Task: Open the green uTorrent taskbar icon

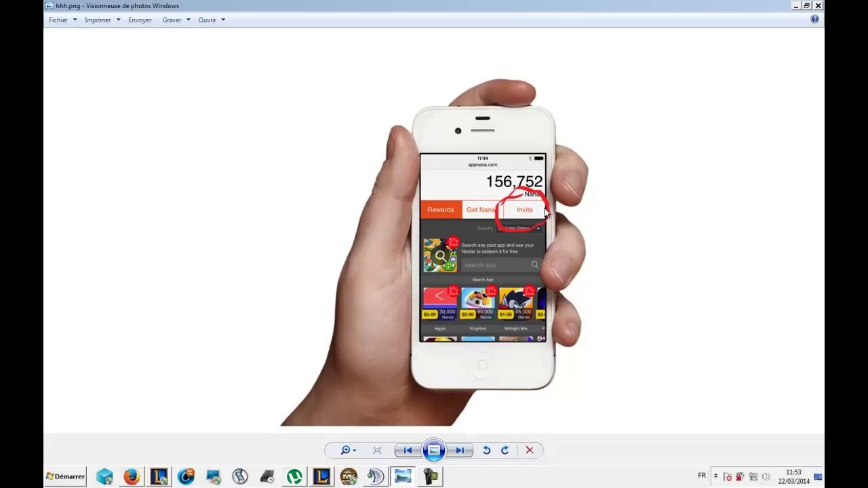Action: [x=294, y=476]
